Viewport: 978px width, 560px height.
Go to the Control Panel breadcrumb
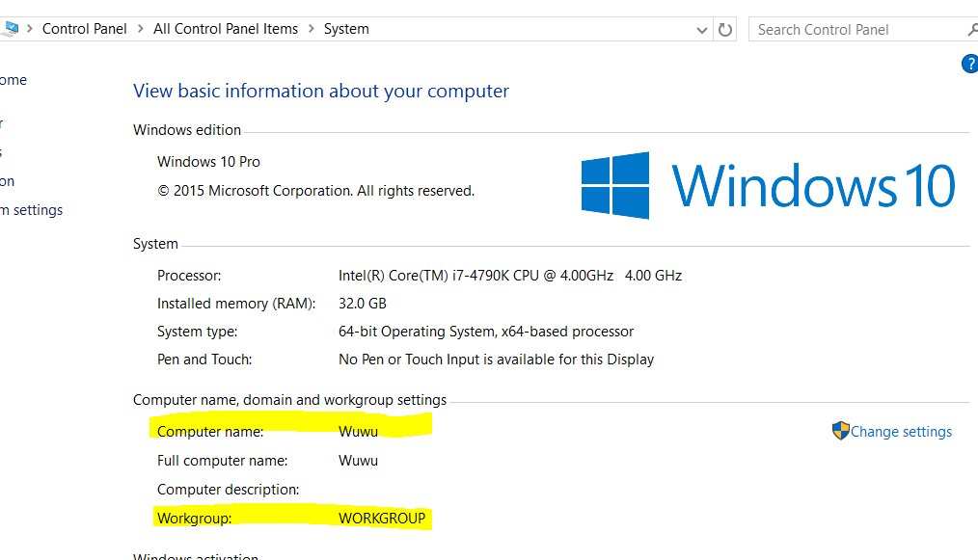click(x=85, y=29)
